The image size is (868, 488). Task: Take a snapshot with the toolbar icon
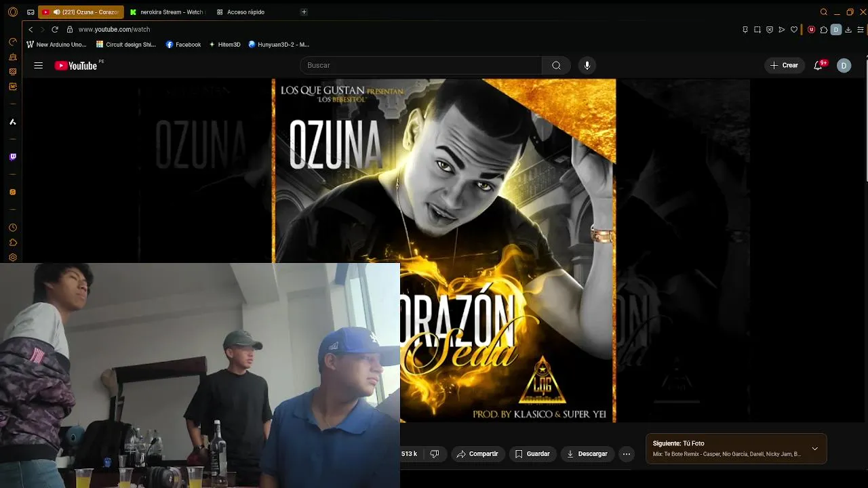tap(757, 30)
